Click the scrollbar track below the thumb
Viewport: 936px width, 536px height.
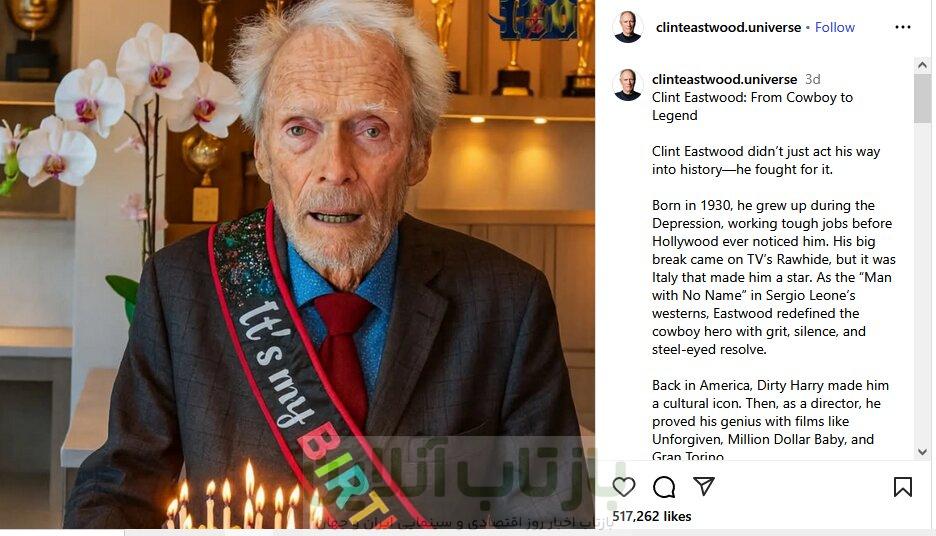tap(922, 284)
